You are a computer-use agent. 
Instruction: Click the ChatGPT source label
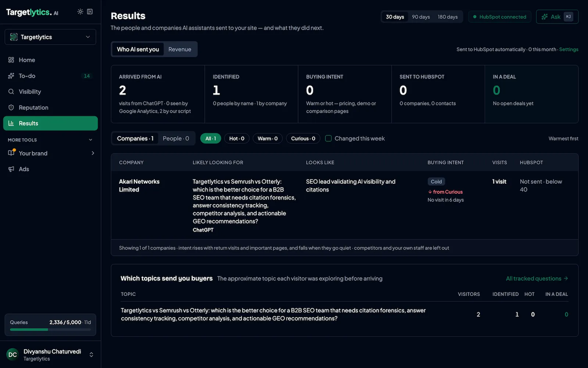point(203,230)
